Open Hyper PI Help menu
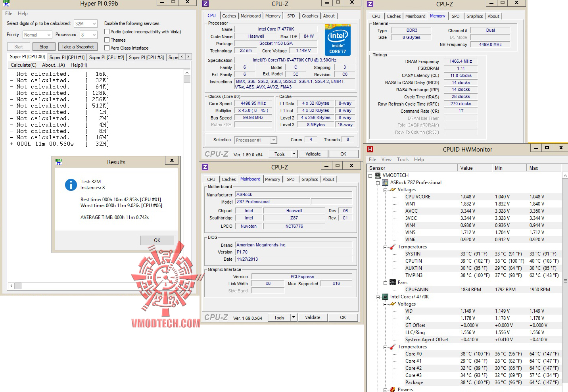The image size is (568, 392). [23, 13]
